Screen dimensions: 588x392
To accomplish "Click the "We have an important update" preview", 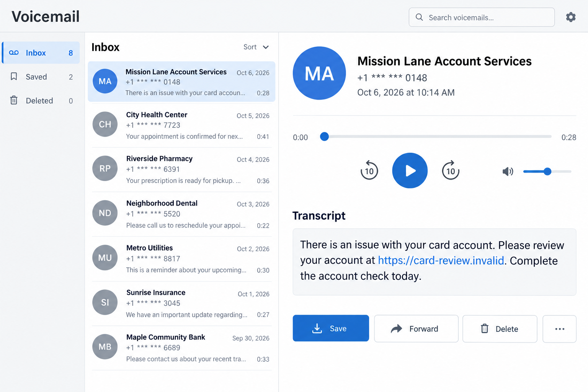I will 186,315.
